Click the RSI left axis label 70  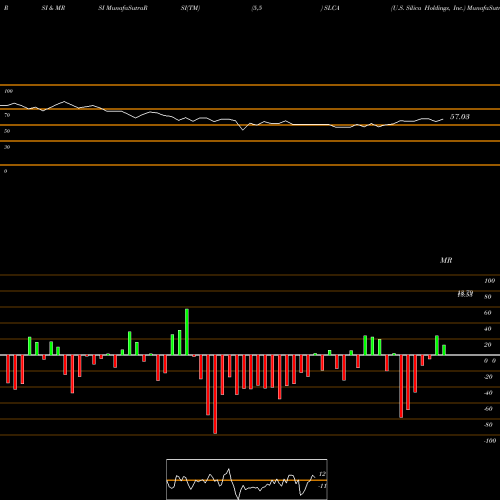coord(7,115)
